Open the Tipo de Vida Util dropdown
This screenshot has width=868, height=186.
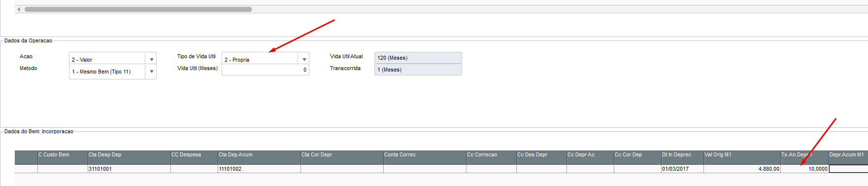(x=265, y=59)
